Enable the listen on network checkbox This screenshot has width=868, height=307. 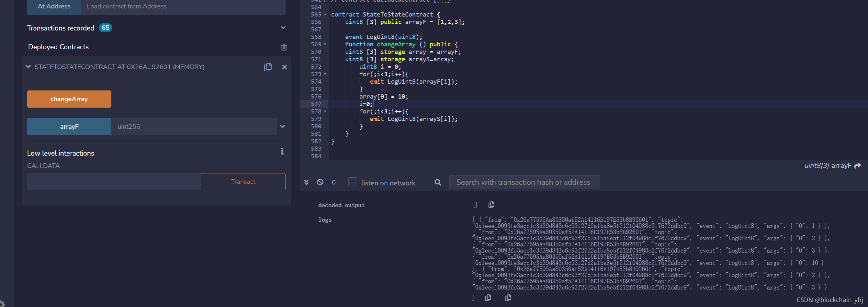353,182
